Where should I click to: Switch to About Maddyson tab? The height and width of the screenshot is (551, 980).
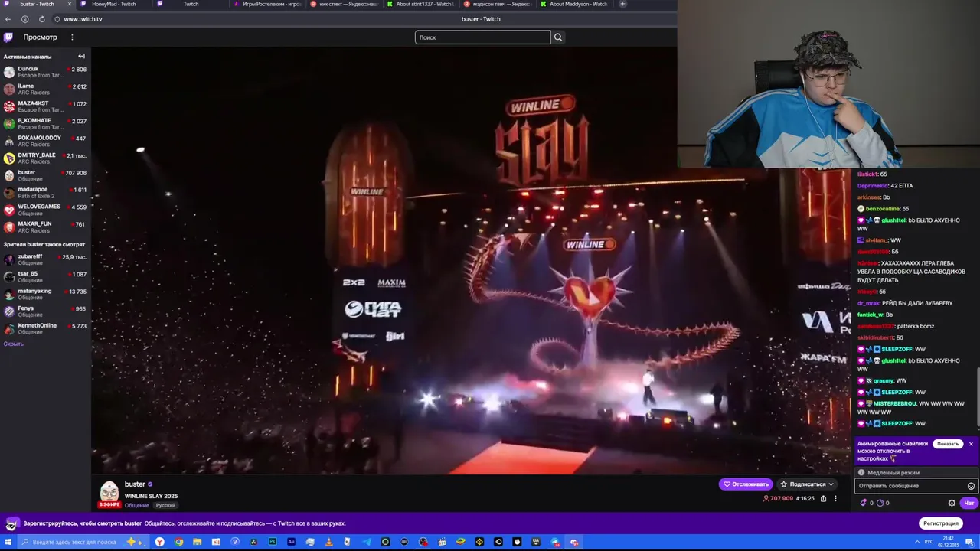tap(573, 4)
